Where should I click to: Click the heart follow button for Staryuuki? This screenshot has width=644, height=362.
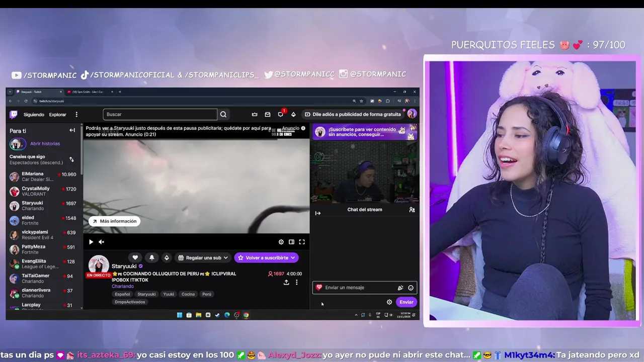[135, 257]
